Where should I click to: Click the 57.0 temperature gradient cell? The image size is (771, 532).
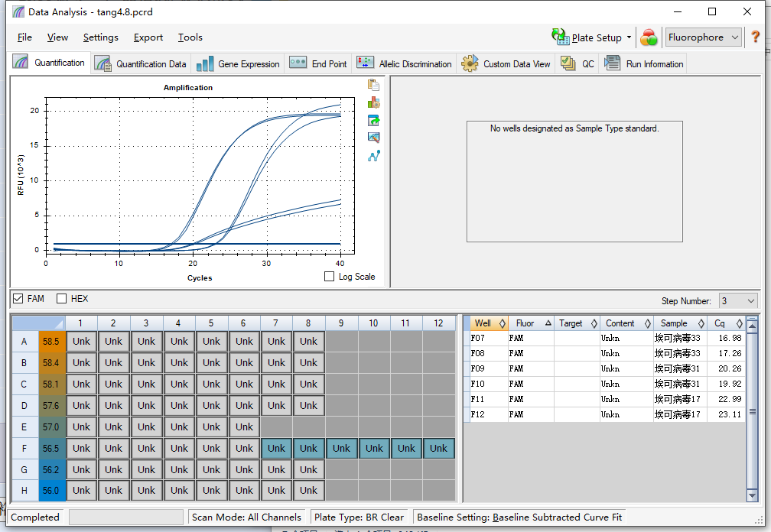point(52,427)
